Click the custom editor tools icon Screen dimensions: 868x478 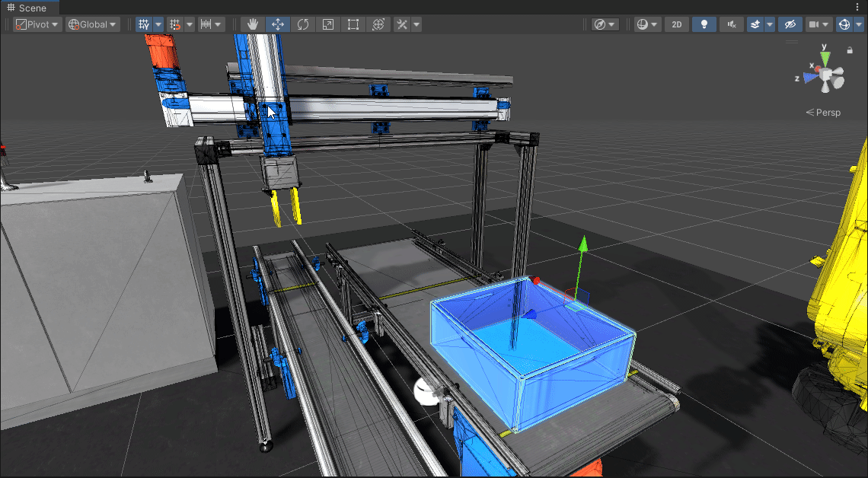403,24
